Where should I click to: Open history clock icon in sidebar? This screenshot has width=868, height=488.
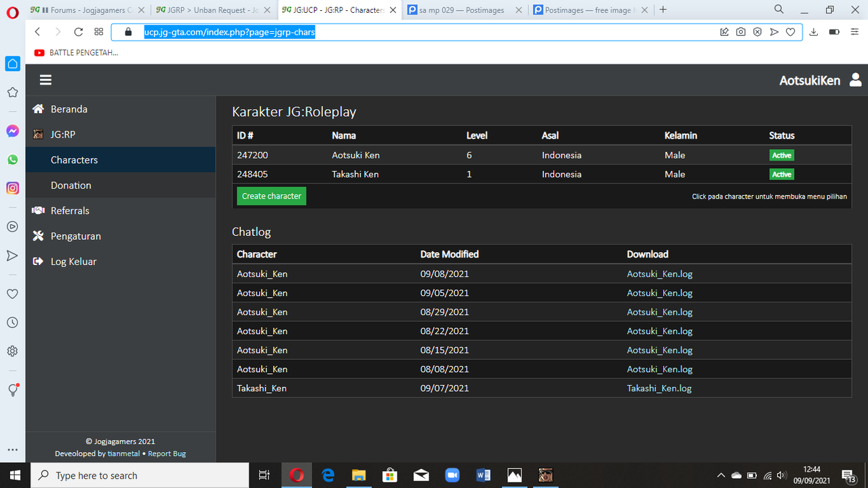(12, 323)
